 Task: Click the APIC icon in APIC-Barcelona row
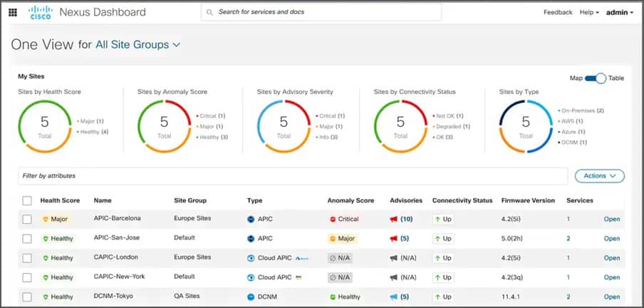pos(251,219)
